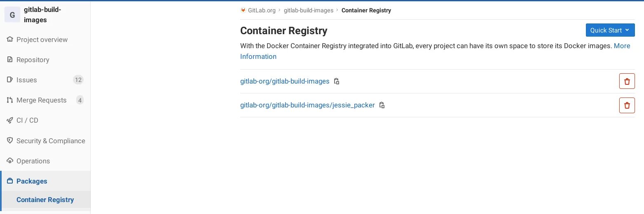Click the Merge Requests branch icon
The width and height of the screenshot is (644, 214).
click(x=10, y=100)
